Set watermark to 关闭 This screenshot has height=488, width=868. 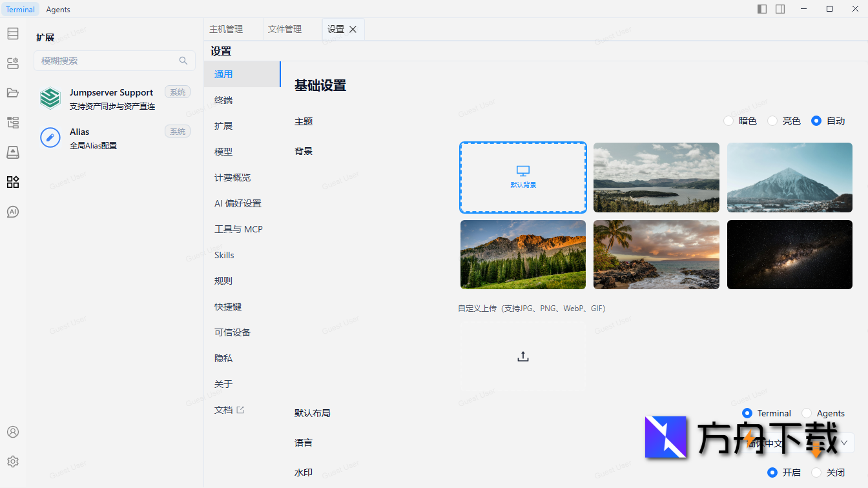[x=818, y=472]
